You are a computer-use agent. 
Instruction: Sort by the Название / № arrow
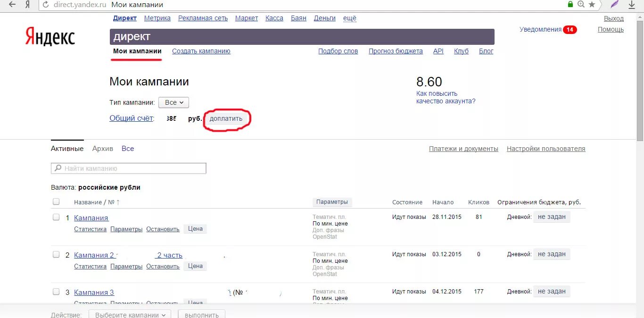118,202
